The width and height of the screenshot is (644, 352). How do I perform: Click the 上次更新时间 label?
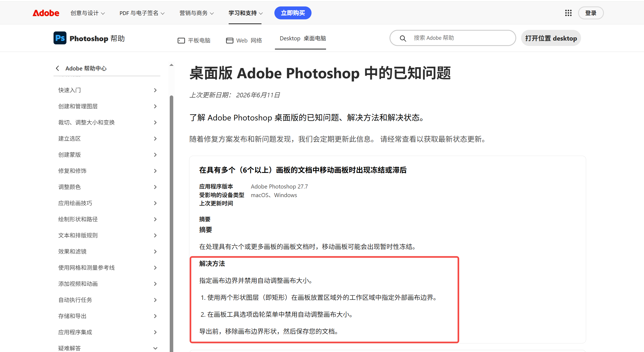click(216, 203)
